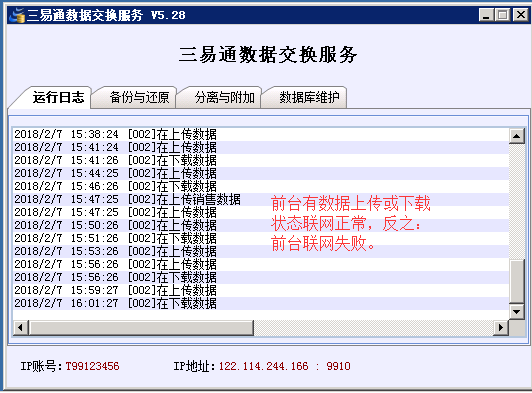Click the IP账号 value T99123456

[92, 366]
